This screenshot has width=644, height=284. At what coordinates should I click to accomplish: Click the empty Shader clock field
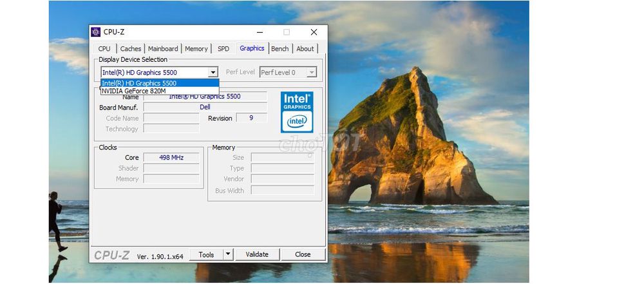click(171, 168)
